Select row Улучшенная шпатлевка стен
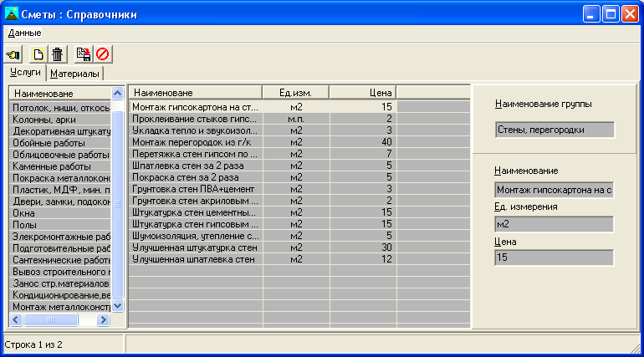 [x=263, y=259]
